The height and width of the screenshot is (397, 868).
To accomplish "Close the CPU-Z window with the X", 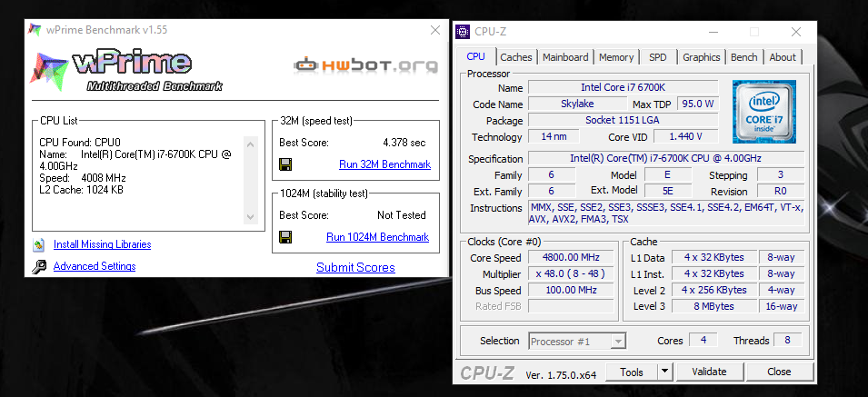I will click(796, 32).
